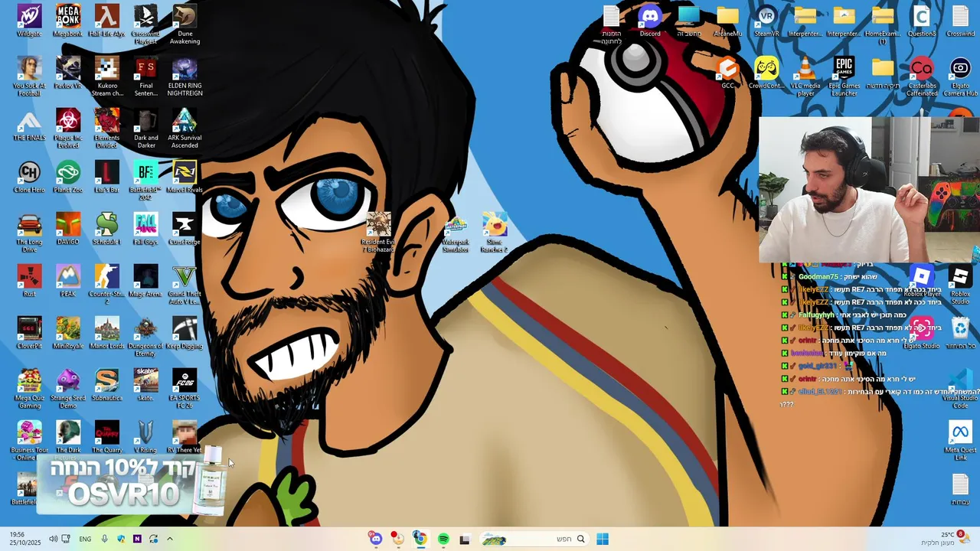
Task: Open the Discord desktop shortcut
Action: [650, 21]
